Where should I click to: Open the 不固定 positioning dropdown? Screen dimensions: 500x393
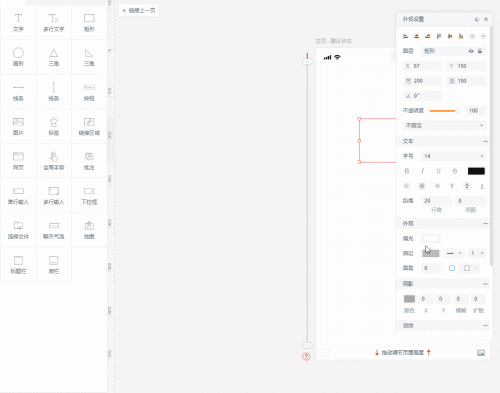click(444, 125)
